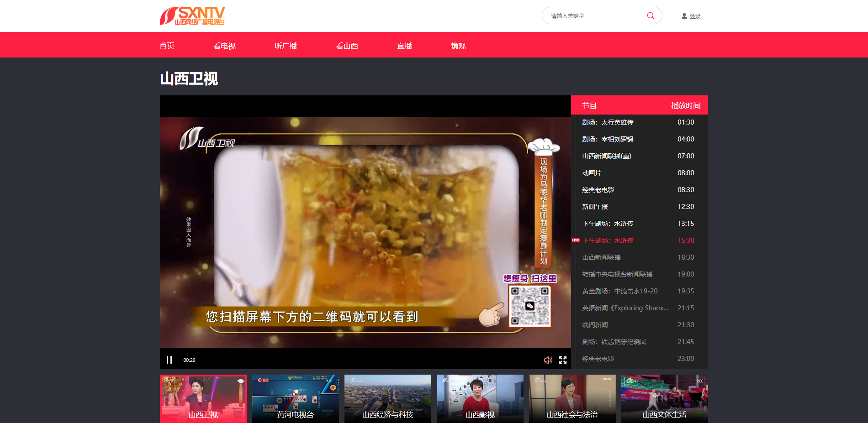Type in the keyword search field
Screen dimensions: 868x423
(594, 16)
